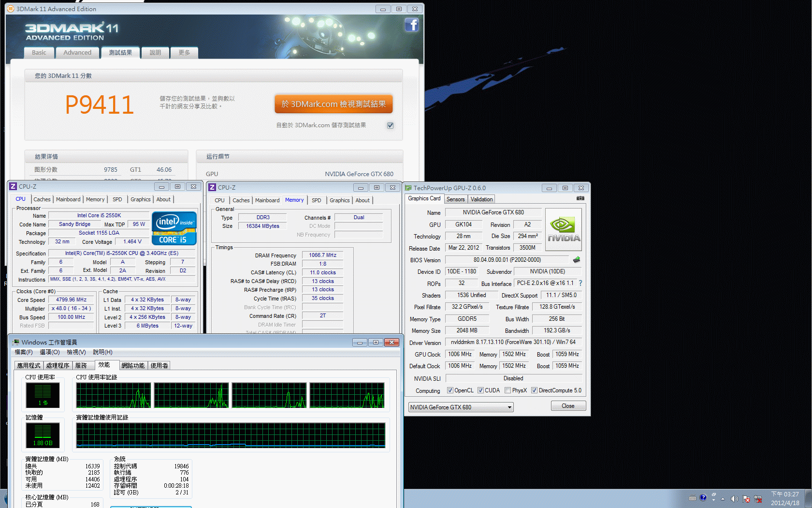This screenshot has width=812, height=508.
Task: Close the Task Manager window
Action: [392, 342]
